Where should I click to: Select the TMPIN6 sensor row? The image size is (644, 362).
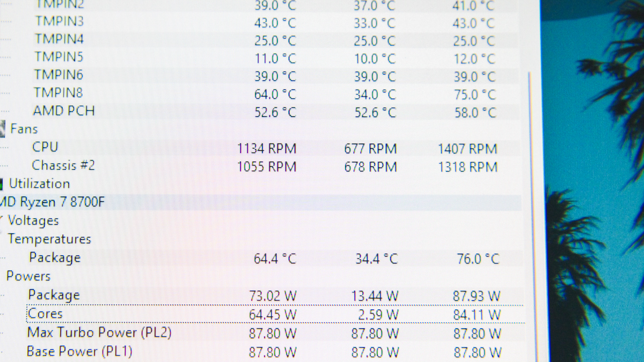pos(260,76)
